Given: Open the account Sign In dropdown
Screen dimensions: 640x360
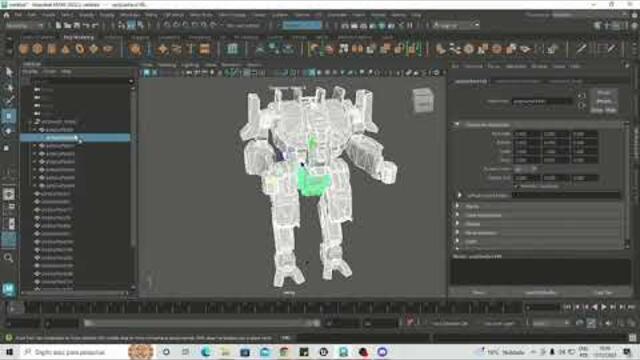Looking at the screenshot, I should click(x=456, y=25).
